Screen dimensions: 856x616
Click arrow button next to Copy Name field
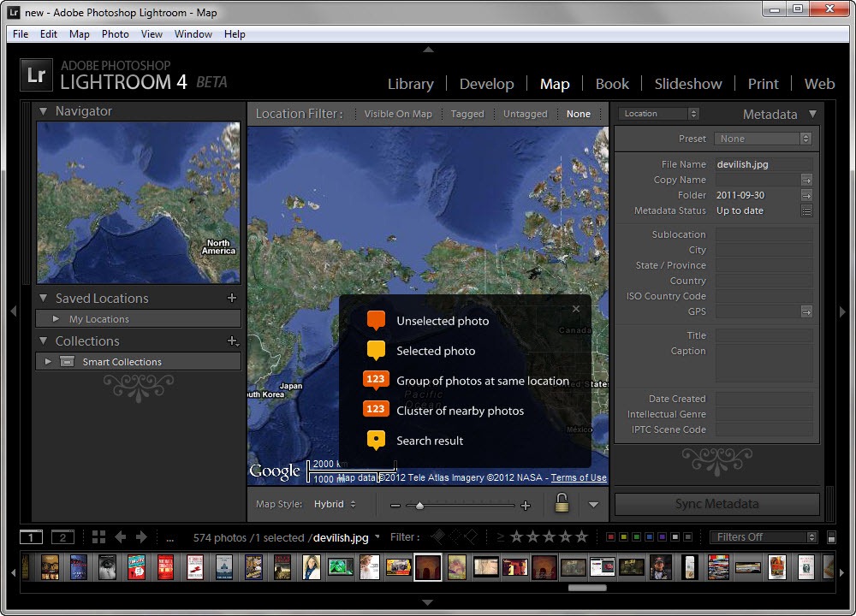(x=806, y=180)
